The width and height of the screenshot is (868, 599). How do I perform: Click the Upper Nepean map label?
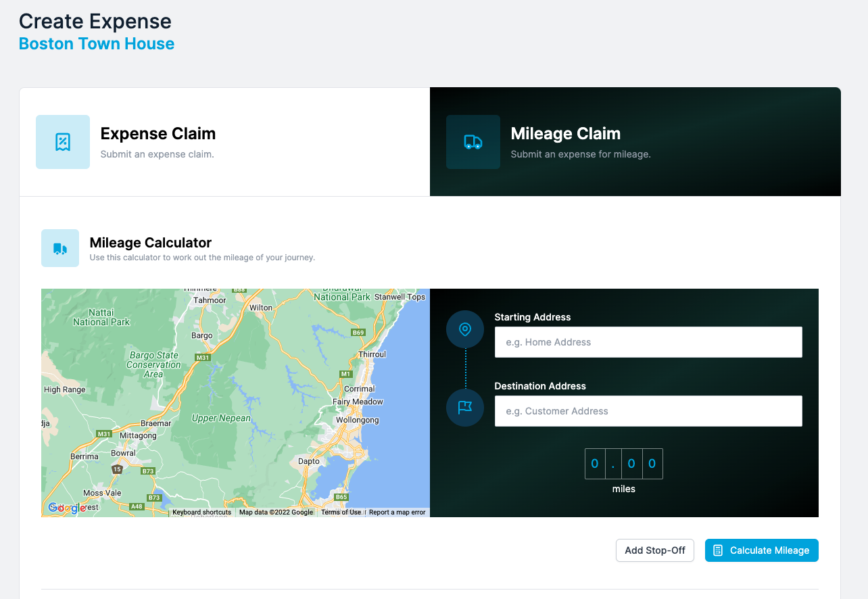click(221, 418)
